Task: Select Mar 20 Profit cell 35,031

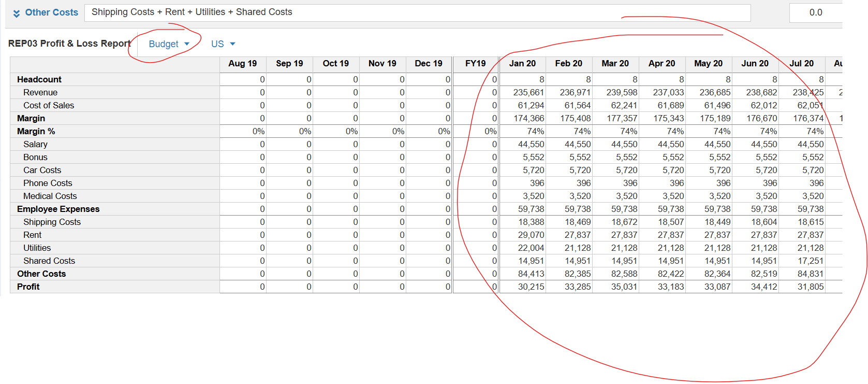Action: click(616, 287)
